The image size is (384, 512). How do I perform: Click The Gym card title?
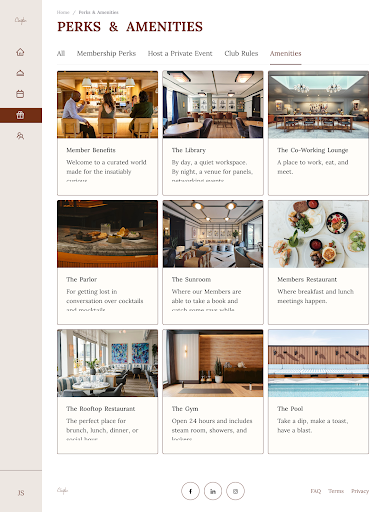click(185, 409)
